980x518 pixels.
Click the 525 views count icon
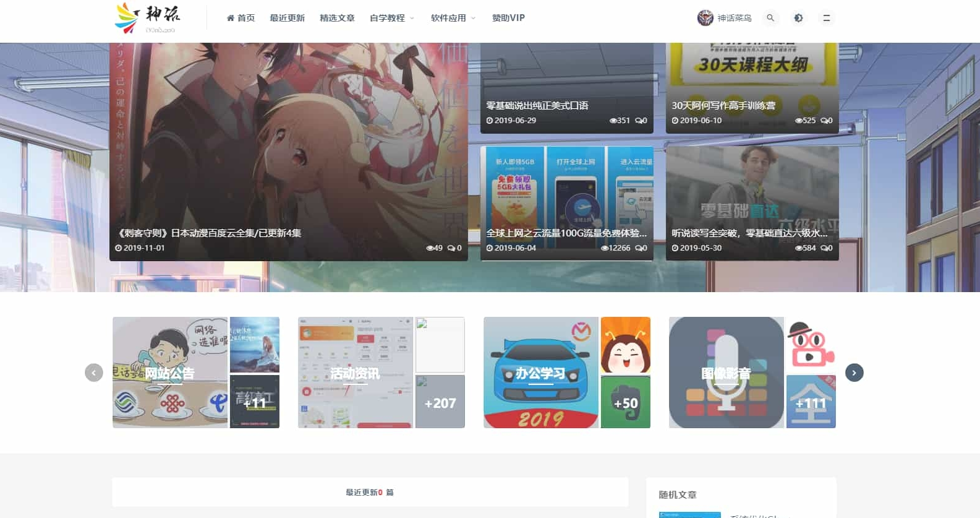pyautogui.click(x=805, y=120)
